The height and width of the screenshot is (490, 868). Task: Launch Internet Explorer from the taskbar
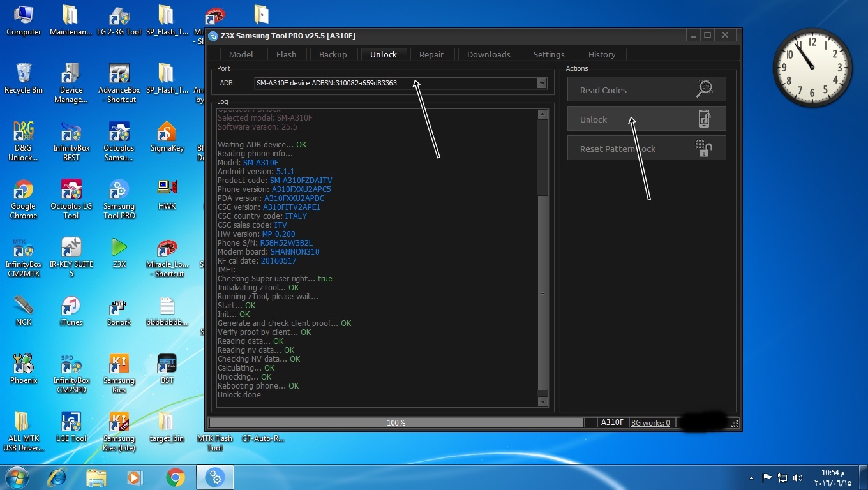point(57,477)
